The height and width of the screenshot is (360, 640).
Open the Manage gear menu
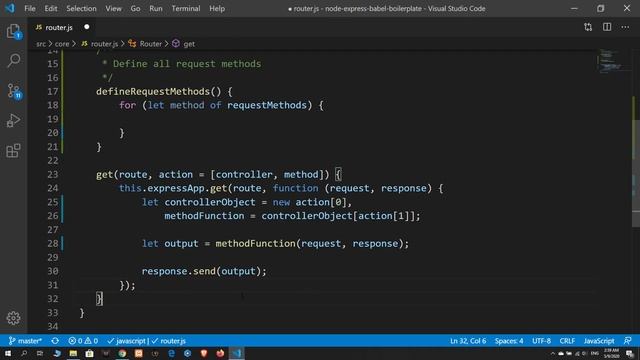[13, 318]
